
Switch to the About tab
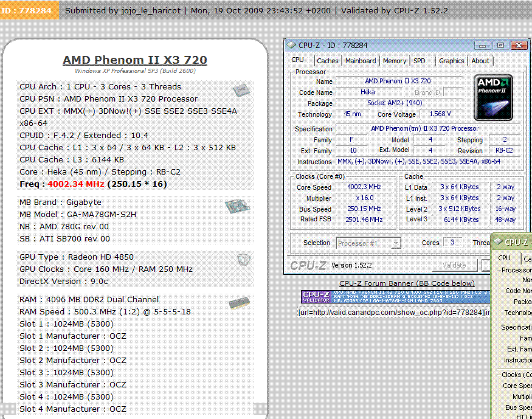480,61
